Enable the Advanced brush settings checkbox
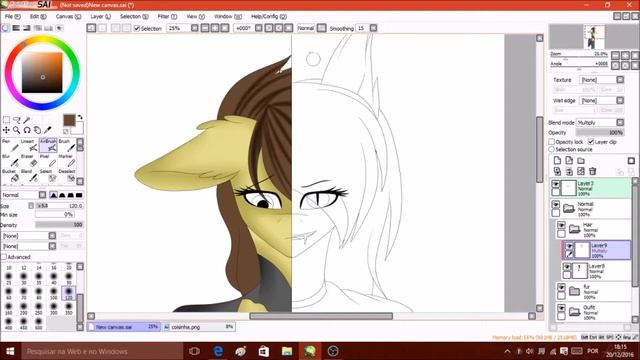640x360 pixels. click(x=4, y=257)
